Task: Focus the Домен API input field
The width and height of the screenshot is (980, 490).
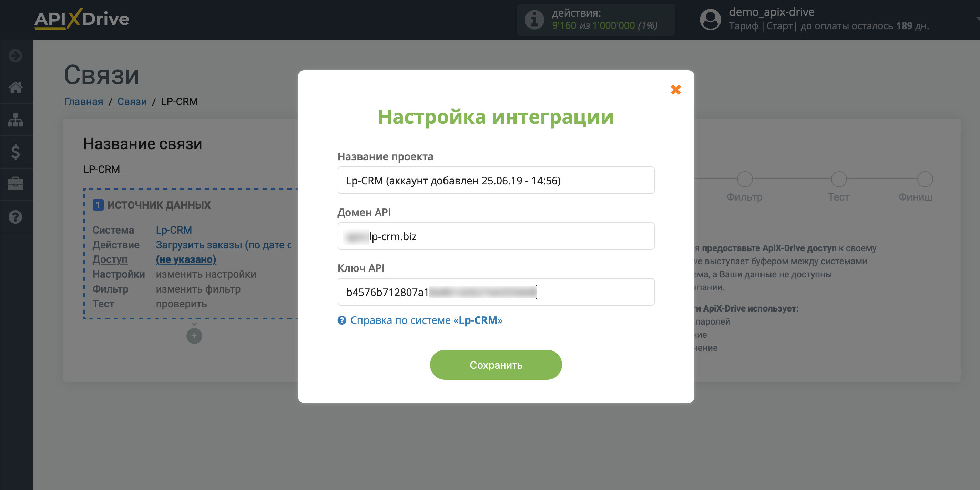Action: click(x=496, y=236)
